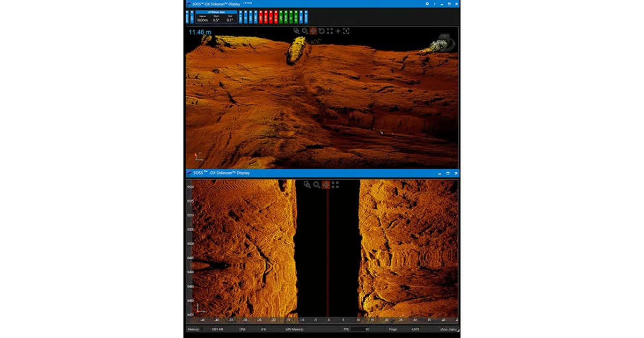Click the bracketed frame icon in 3D toolbar
The height and width of the screenshot is (338, 644).
[346, 31]
